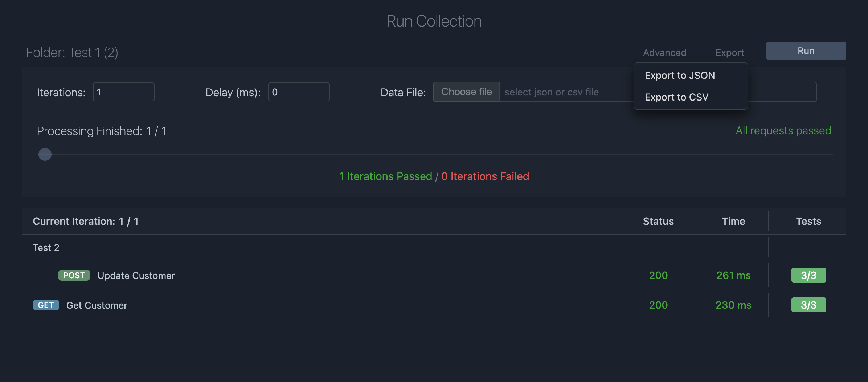Click the GET method badge on Get Customer

click(x=45, y=305)
